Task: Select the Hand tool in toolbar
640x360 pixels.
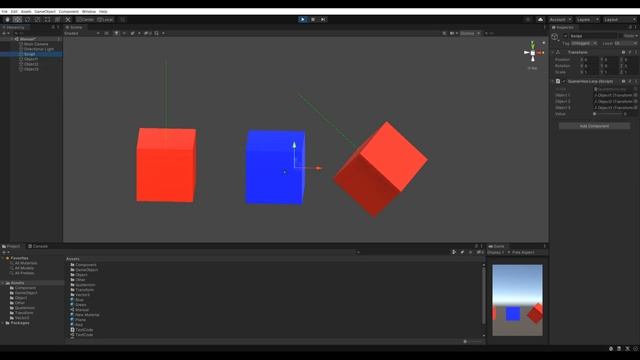Action: coord(7,20)
